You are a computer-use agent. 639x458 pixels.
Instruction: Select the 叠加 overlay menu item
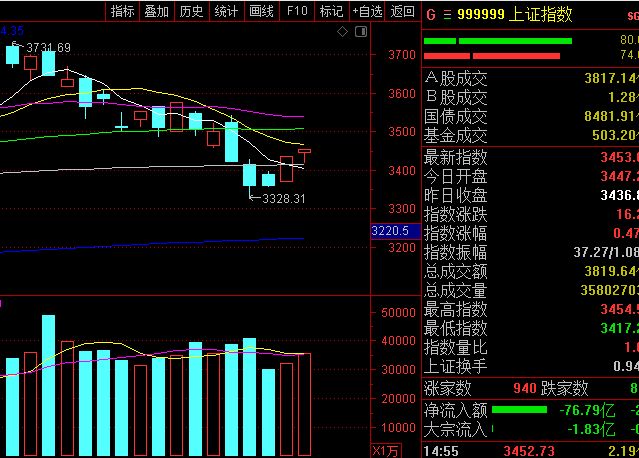(x=157, y=11)
